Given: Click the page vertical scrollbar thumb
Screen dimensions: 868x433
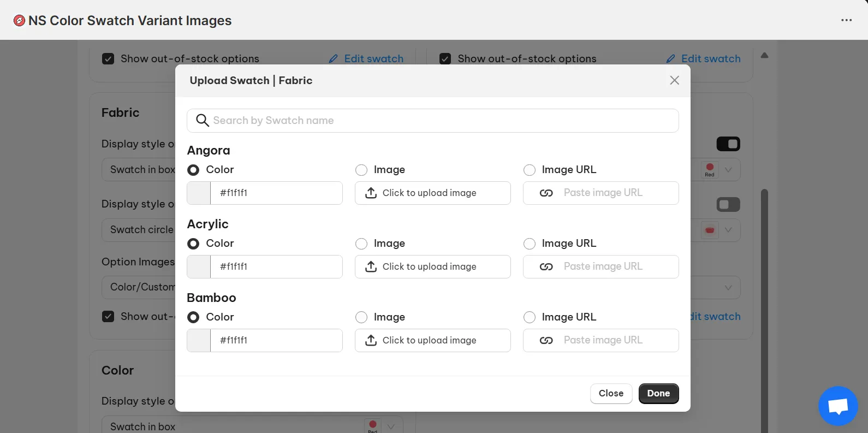Looking at the screenshot, I should 764,311.
